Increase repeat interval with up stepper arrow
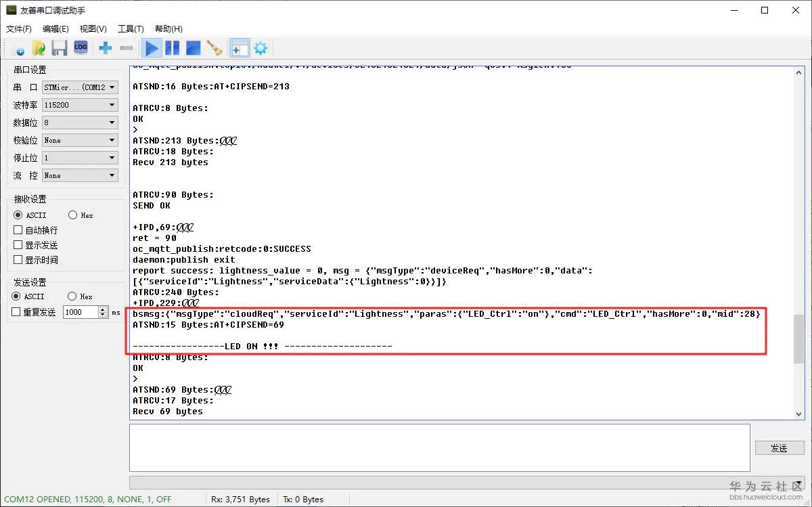Image resolution: width=812 pixels, height=507 pixels. (103, 309)
